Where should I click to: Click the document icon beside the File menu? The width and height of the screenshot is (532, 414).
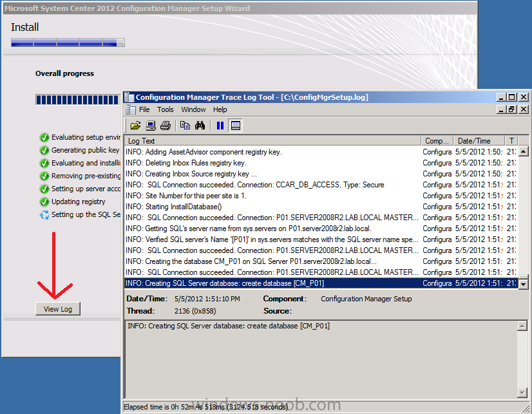(x=131, y=109)
